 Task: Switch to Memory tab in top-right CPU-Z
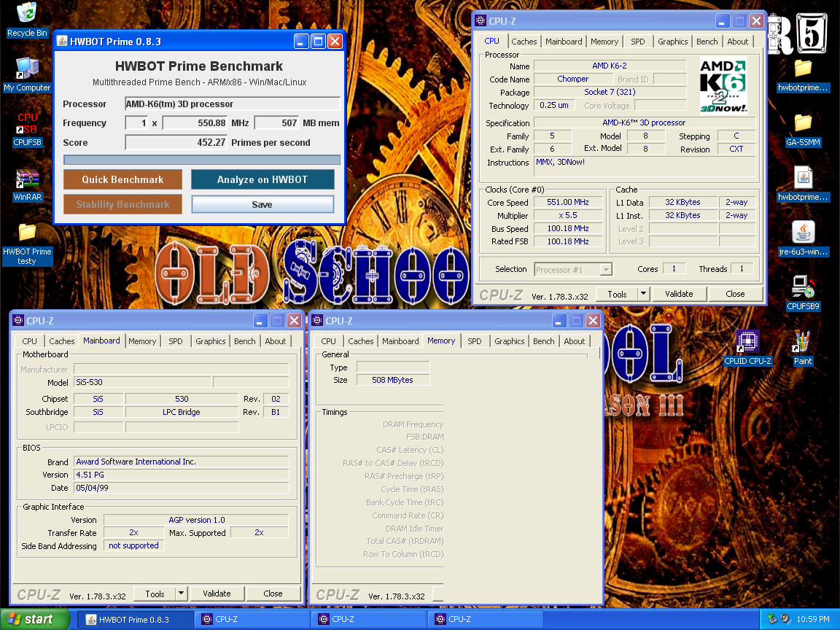[x=604, y=42]
